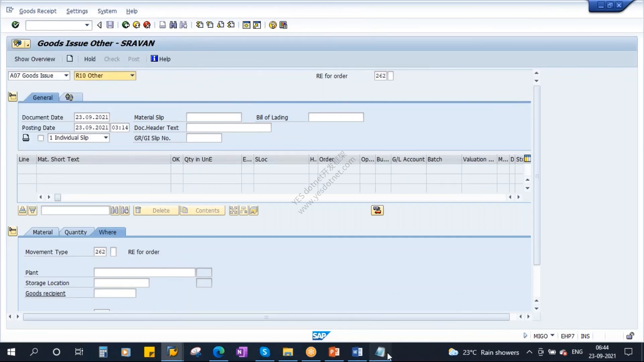Collapse the detail data section icon
Screen dimensions: 644x362
13,231
